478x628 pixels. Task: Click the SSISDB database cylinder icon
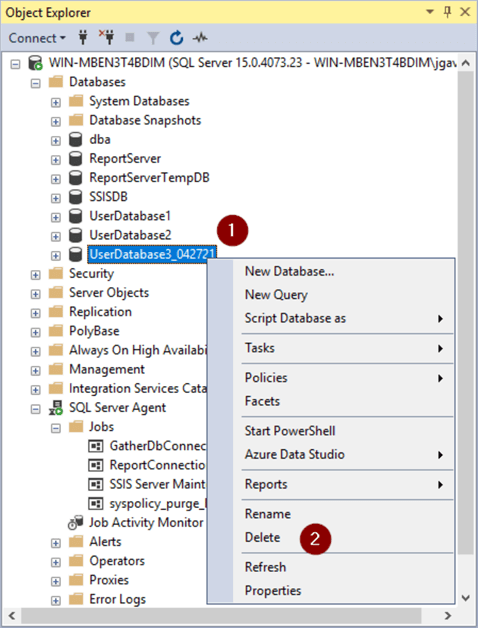[x=75, y=197]
